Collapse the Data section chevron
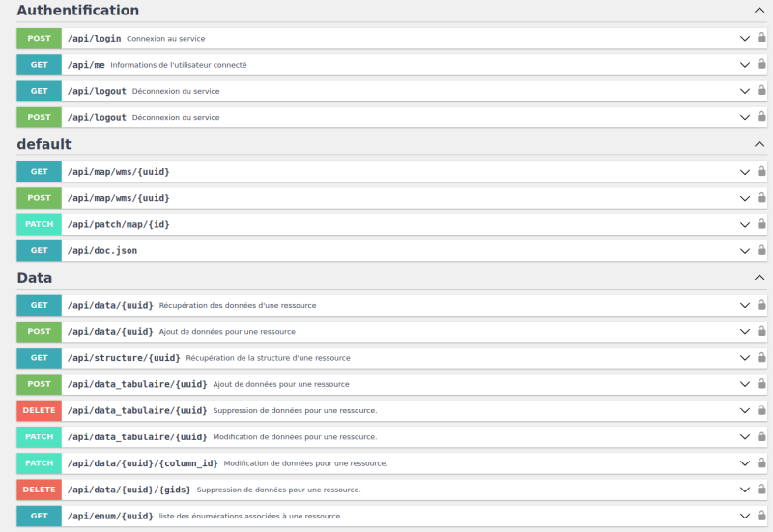Image resolution: width=773 pixels, height=532 pixels. tap(759, 278)
